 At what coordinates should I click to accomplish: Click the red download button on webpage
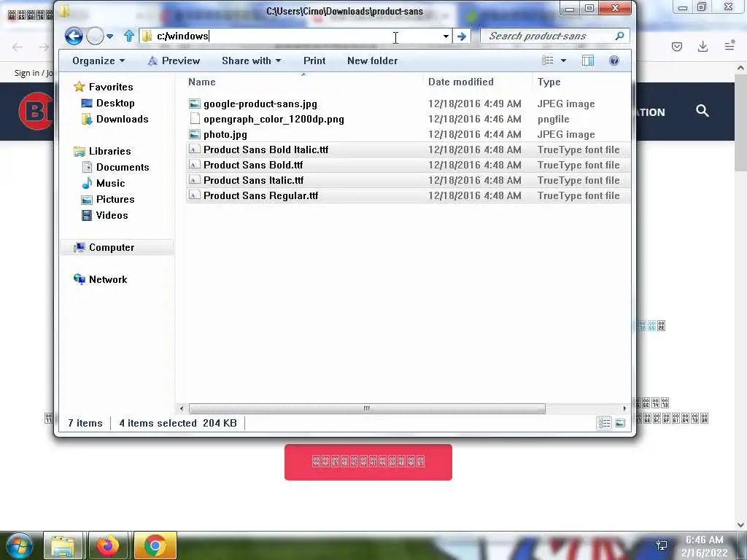(x=368, y=462)
